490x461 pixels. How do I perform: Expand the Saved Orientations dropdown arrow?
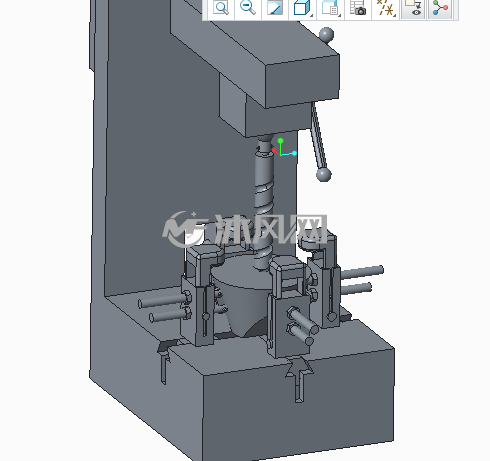coord(340,15)
